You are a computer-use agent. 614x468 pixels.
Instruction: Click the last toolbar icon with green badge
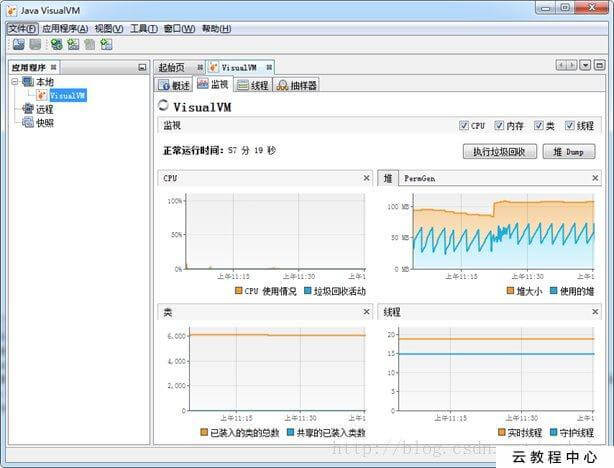(106, 44)
